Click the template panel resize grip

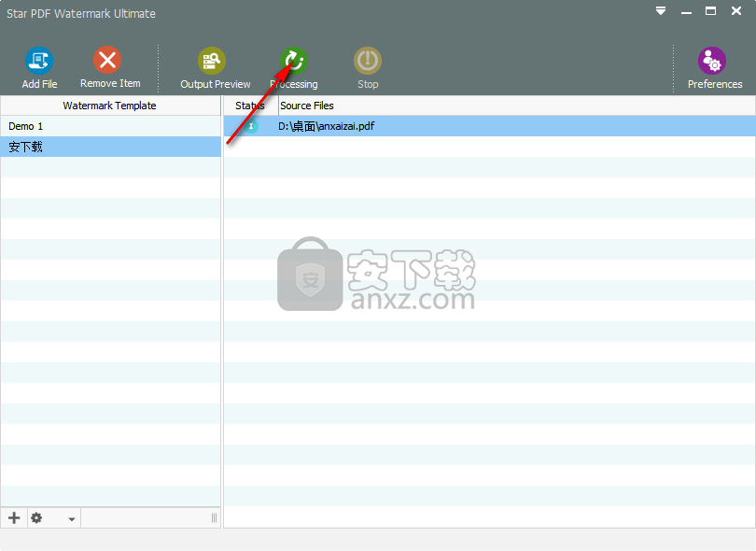coord(214,517)
